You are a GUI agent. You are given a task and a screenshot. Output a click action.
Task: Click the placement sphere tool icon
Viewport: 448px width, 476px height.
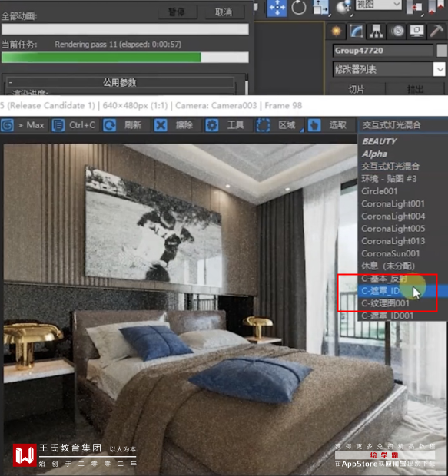(x=343, y=7)
